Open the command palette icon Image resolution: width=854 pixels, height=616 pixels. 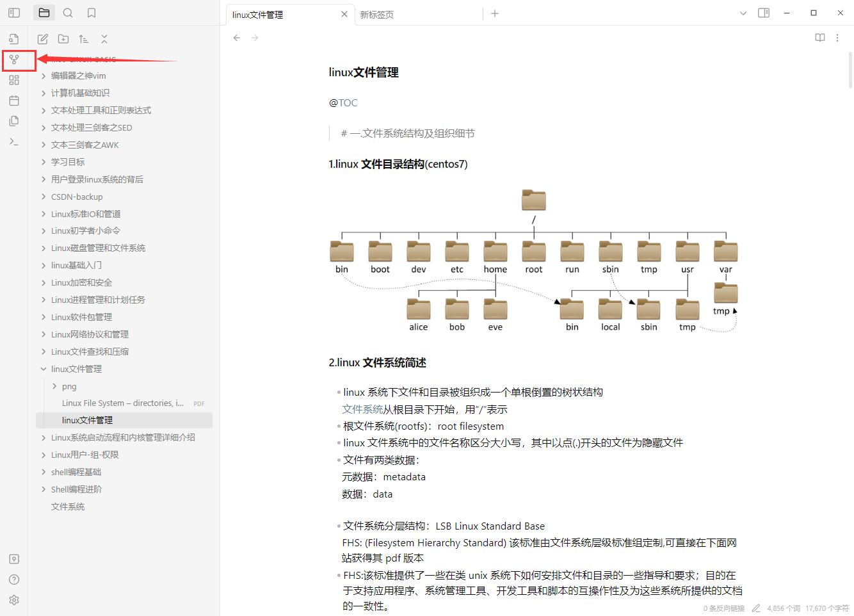pyautogui.click(x=14, y=142)
